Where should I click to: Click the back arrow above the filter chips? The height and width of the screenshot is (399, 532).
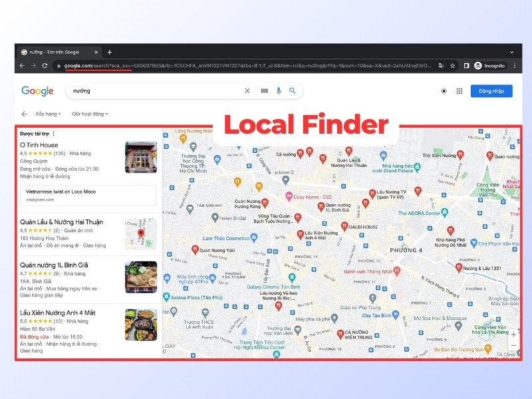[25, 114]
